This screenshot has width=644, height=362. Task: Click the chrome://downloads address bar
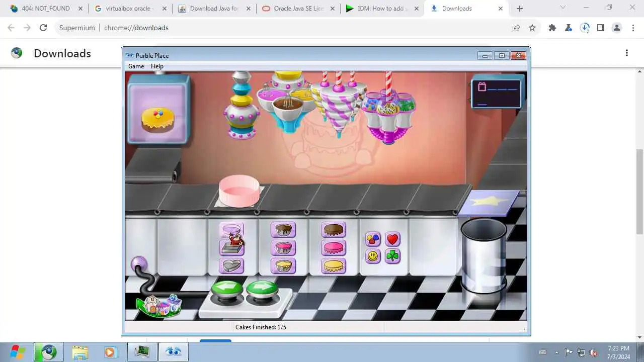click(x=282, y=28)
